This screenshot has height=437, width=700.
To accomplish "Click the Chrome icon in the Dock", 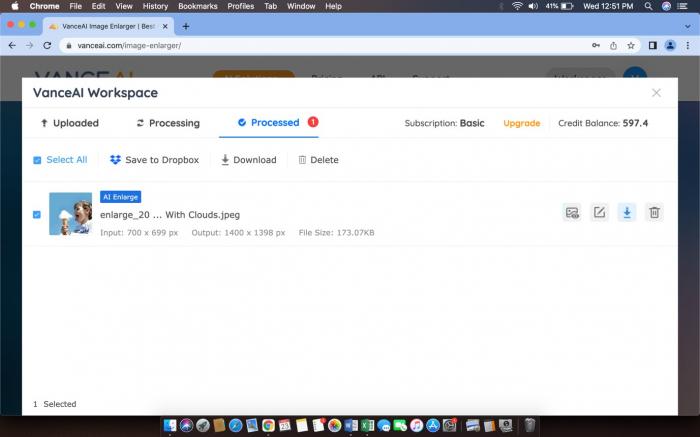I will tap(268, 425).
